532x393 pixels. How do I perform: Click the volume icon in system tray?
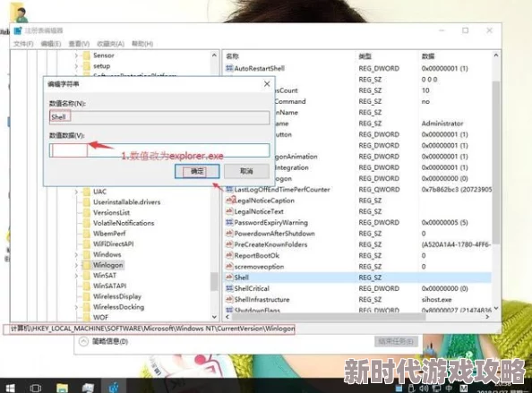tap(424, 388)
